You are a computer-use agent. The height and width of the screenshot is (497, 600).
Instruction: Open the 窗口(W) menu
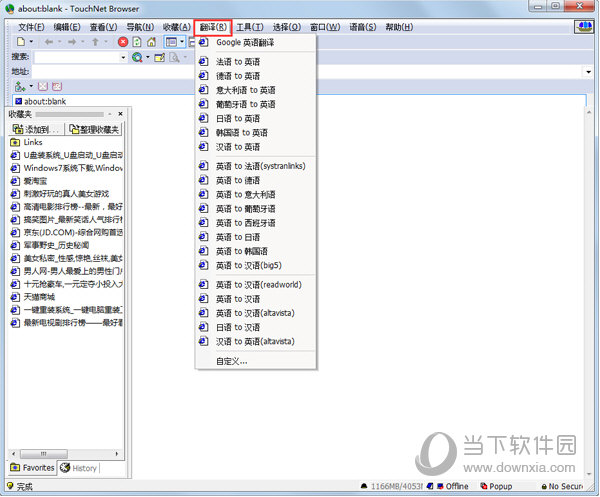click(x=325, y=27)
